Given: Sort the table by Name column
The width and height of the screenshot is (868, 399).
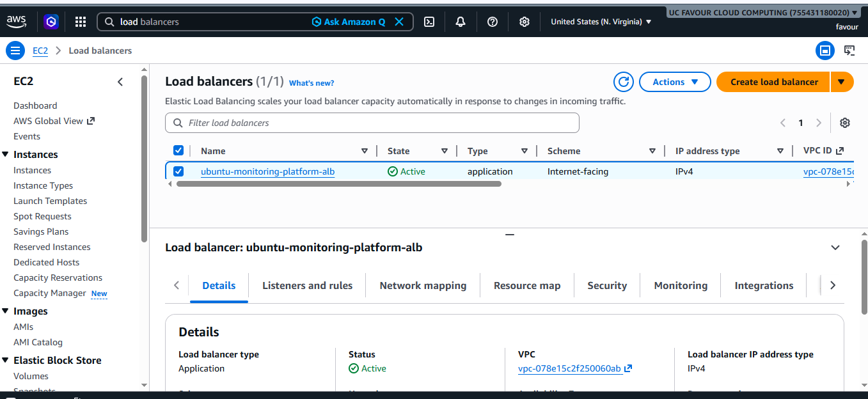Looking at the screenshot, I should (x=365, y=151).
